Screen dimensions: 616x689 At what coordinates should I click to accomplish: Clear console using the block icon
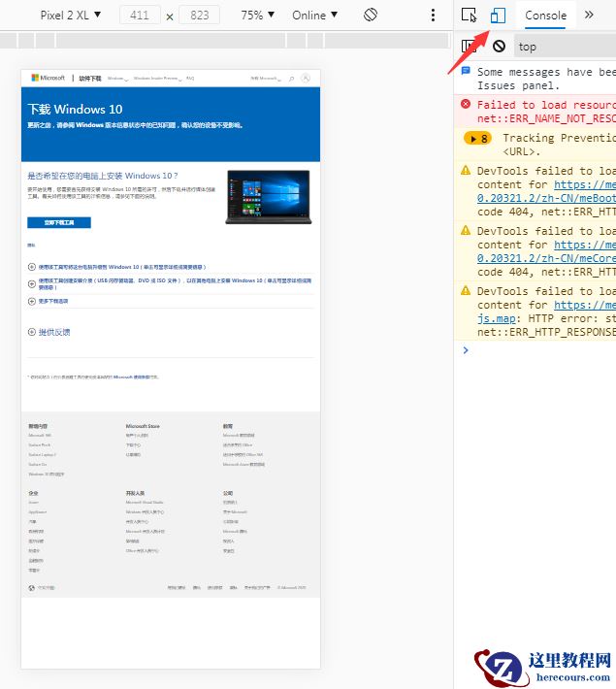(499, 46)
